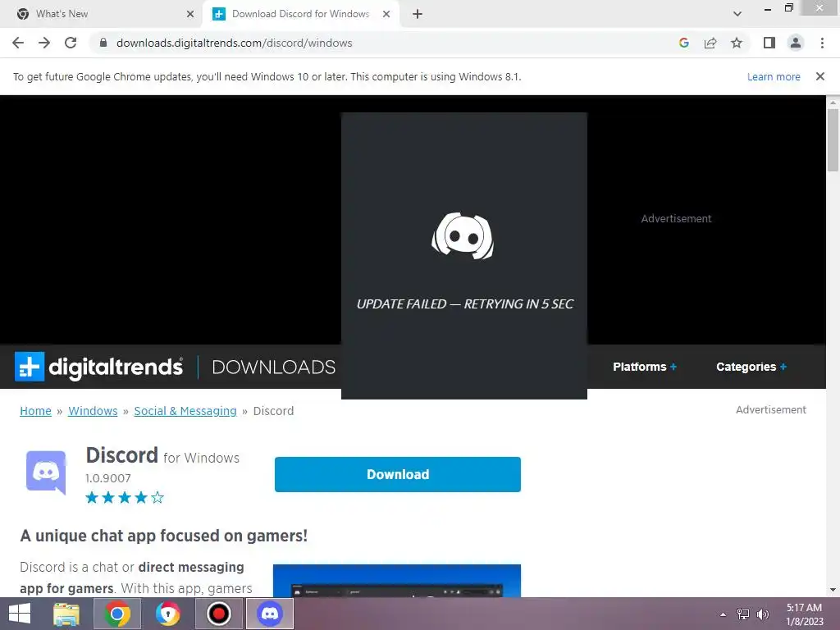Screen dimensions: 840x630
Task: Open the Discord screenshot thumbnail
Action: coord(397,581)
